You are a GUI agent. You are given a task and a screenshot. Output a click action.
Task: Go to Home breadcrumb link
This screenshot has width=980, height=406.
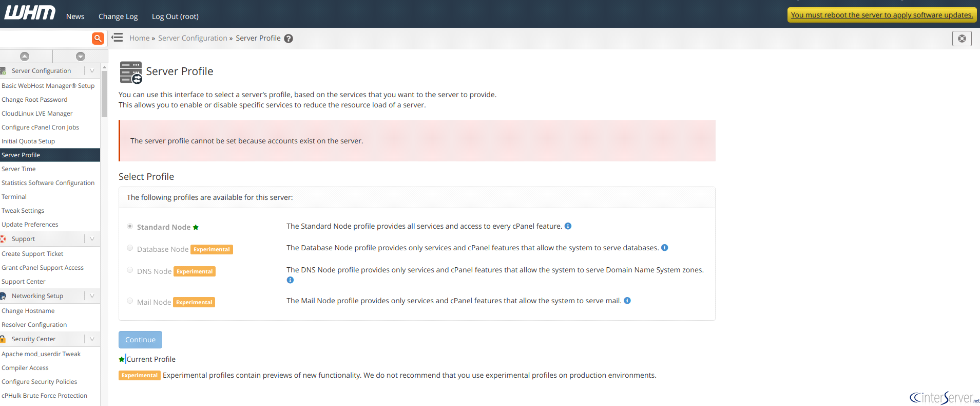(x=139, y=38)
